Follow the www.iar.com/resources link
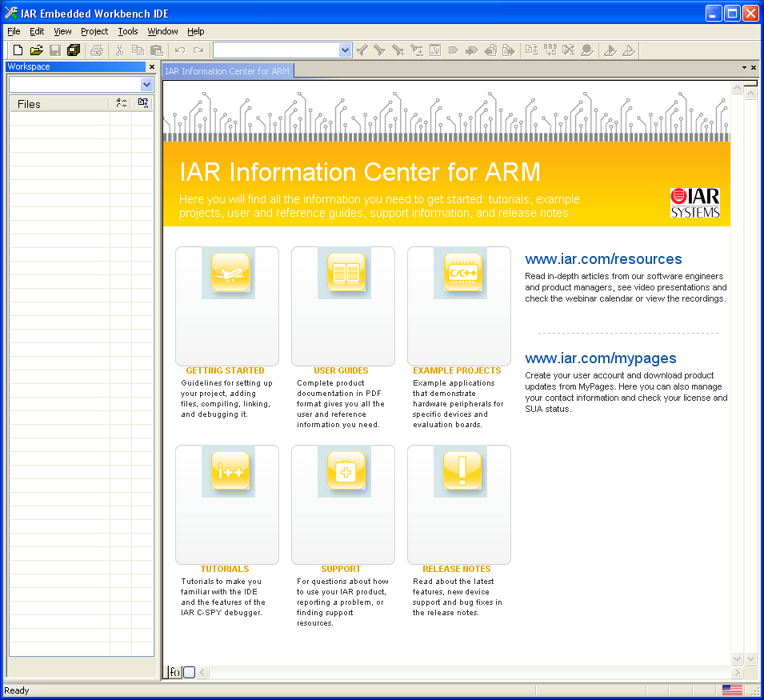 [x=603, y=259]
